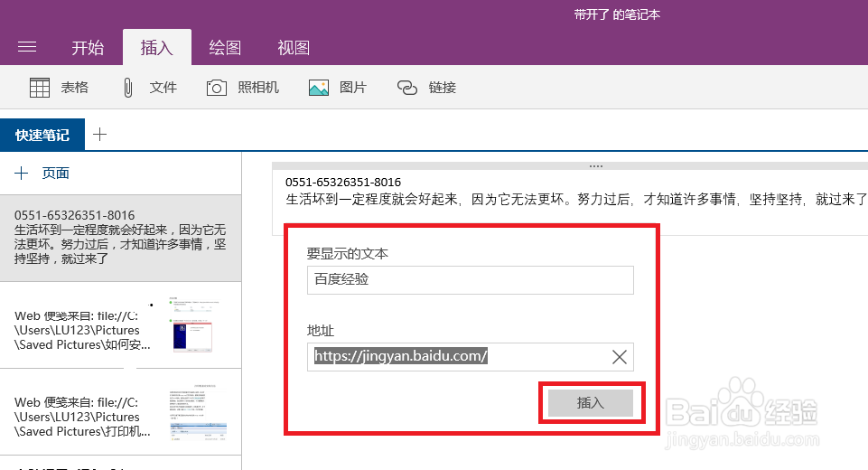Click thumbnail of the 打印机 page
This screenshot has width=868, height=470.
[x=198, y=412]
